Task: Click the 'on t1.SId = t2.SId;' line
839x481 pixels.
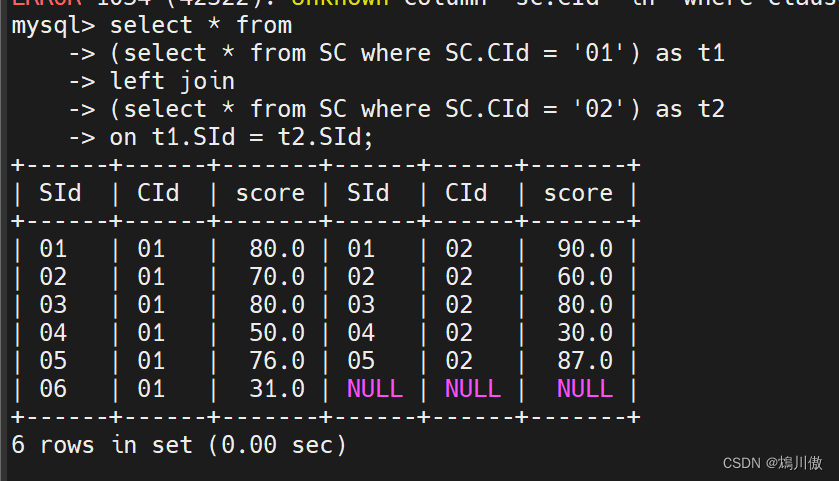Action: tap(240, 137)
